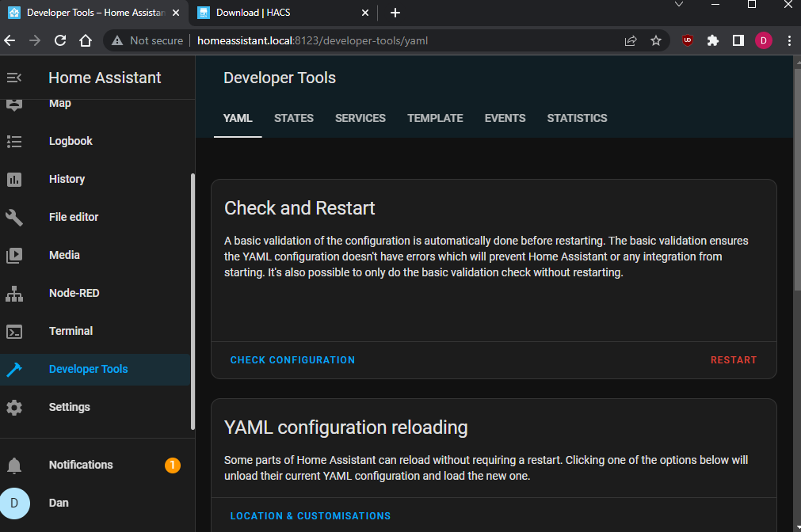Screen dimensions: 801x532
Task: Click the browser forward arrow
Action: [x=35, y=40]
